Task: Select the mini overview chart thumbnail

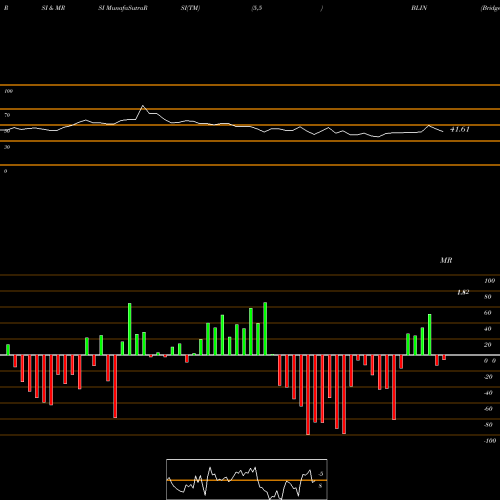Action: click(x=247, y=479)
